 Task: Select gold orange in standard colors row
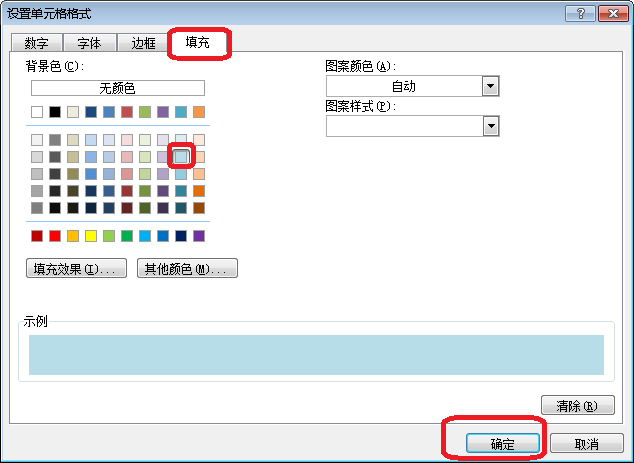tap(73, 236)
